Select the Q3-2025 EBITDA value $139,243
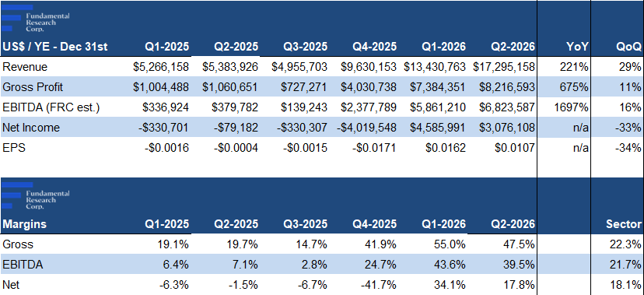This screenshot has height=295, width=644. [x=304, y=107]
